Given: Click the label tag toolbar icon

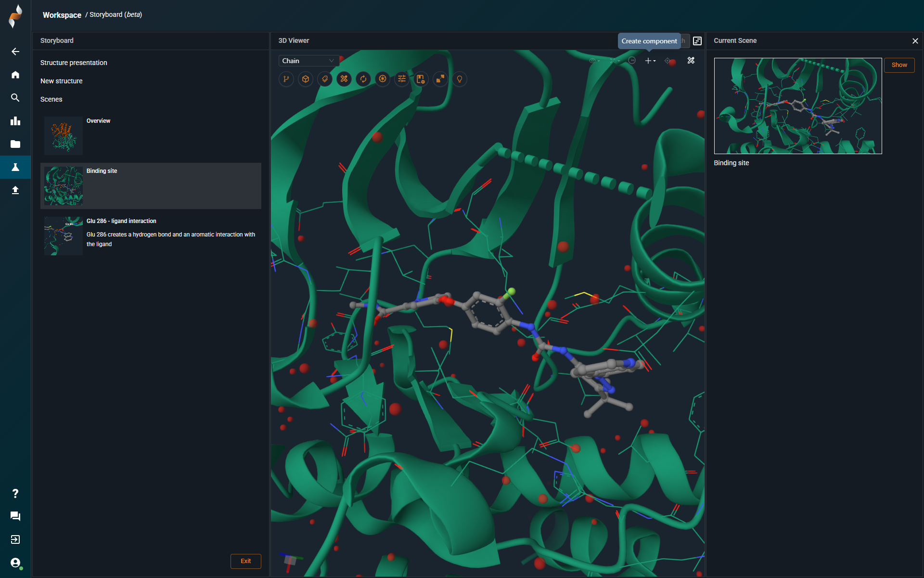Looking at the screenshot, I should tap(325, 79).
